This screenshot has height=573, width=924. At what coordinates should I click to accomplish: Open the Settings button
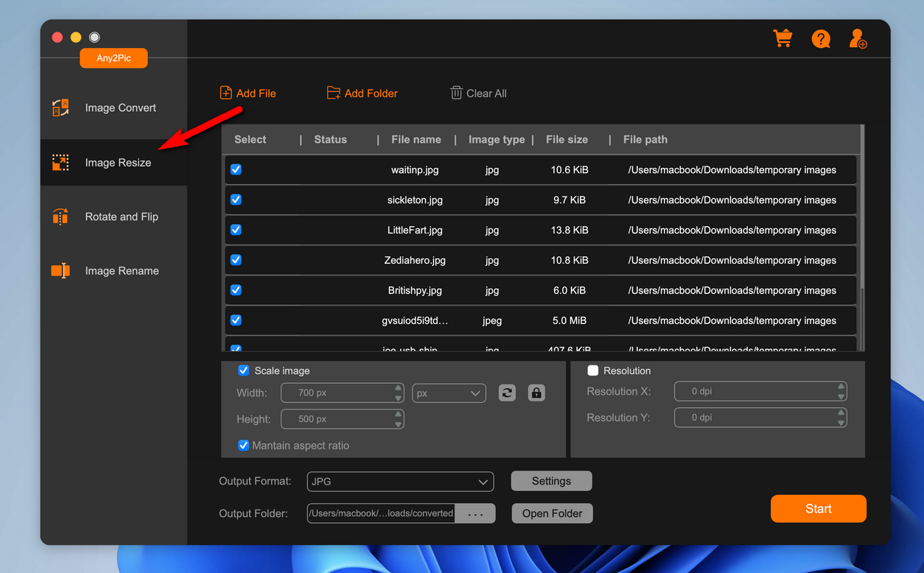point(551,480)
